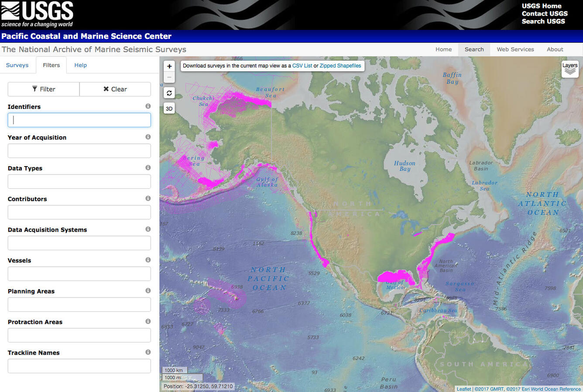Click the funnel icon on the Filter button
583x392 pixels.
(36, 89)
